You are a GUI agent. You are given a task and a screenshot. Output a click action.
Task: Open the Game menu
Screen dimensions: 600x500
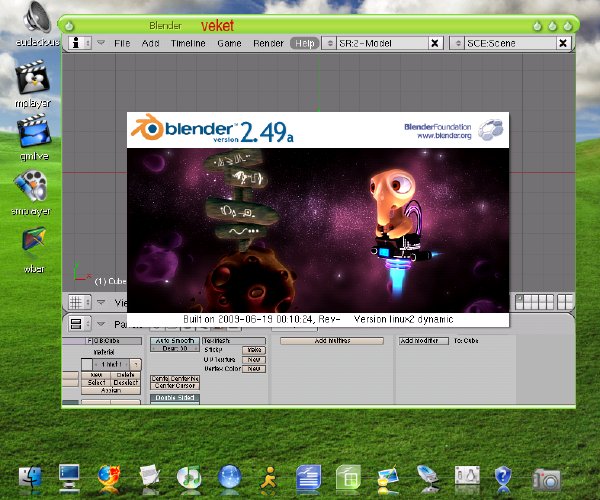click(x=229, y=43)
